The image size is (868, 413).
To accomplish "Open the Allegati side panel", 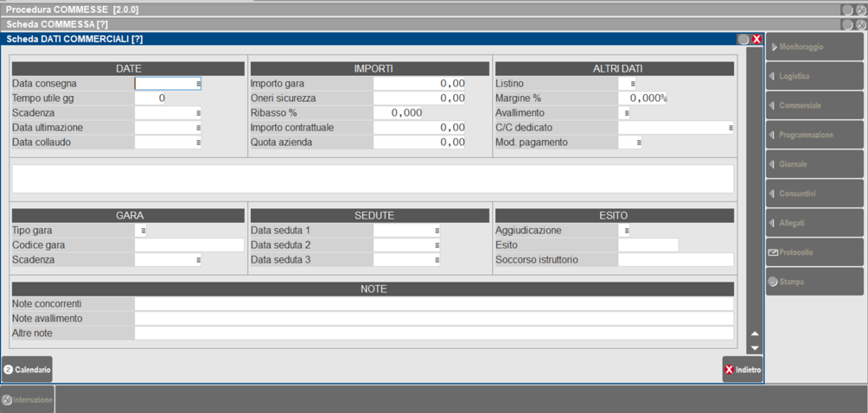I will pos(814,223).
